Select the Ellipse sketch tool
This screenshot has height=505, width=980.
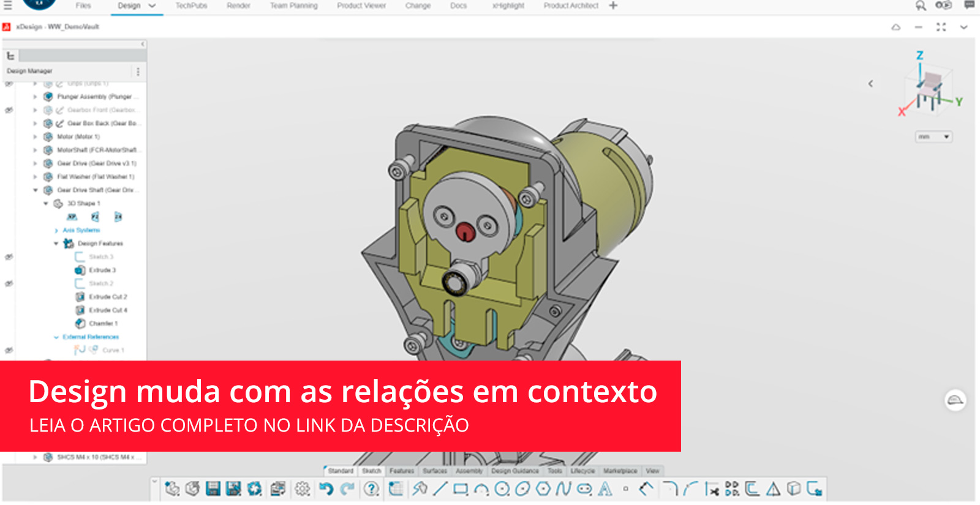522,488
